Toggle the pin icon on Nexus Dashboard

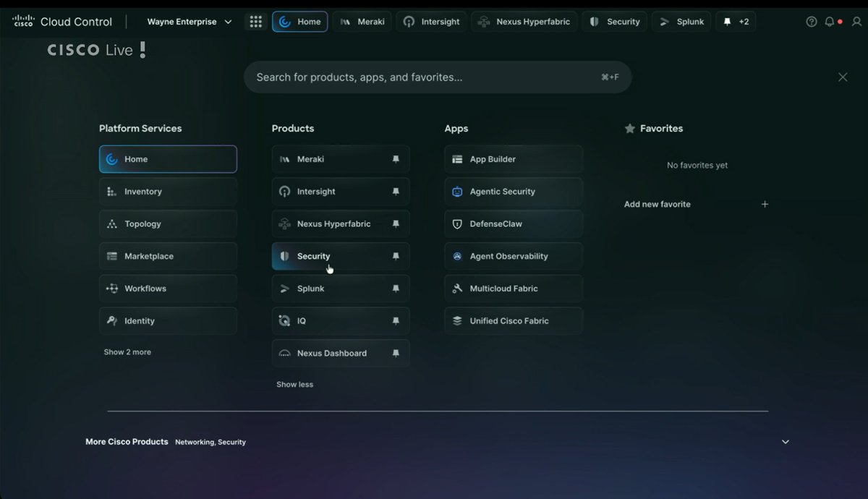pos(396,353)
